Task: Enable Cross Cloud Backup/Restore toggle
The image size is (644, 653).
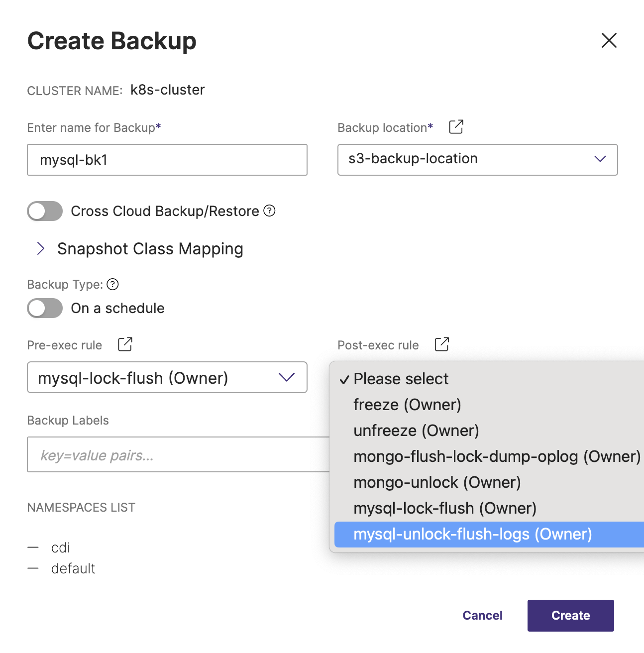Action: (x=45, y=211)
